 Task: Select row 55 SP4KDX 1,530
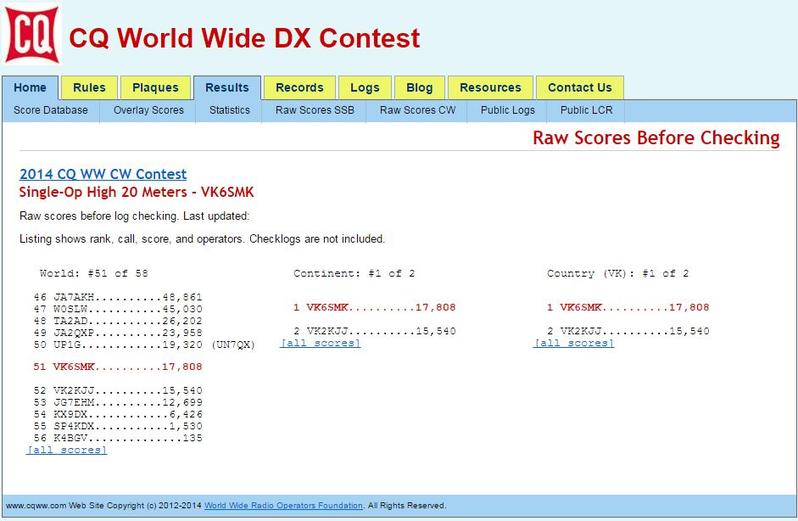[x=118, y=426]
